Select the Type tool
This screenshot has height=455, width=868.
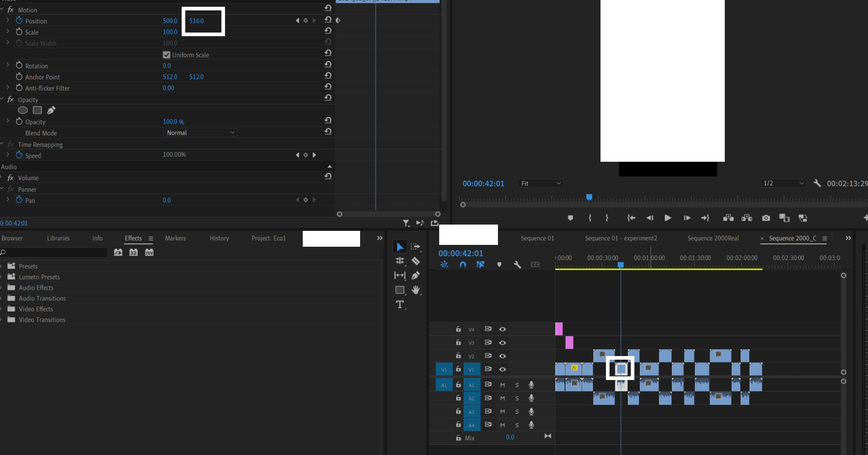[400, 305]
